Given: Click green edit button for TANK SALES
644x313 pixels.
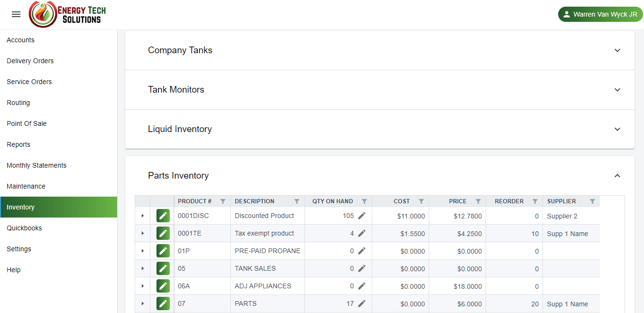Looking at the screenshot, I should [x=163, y=269].
